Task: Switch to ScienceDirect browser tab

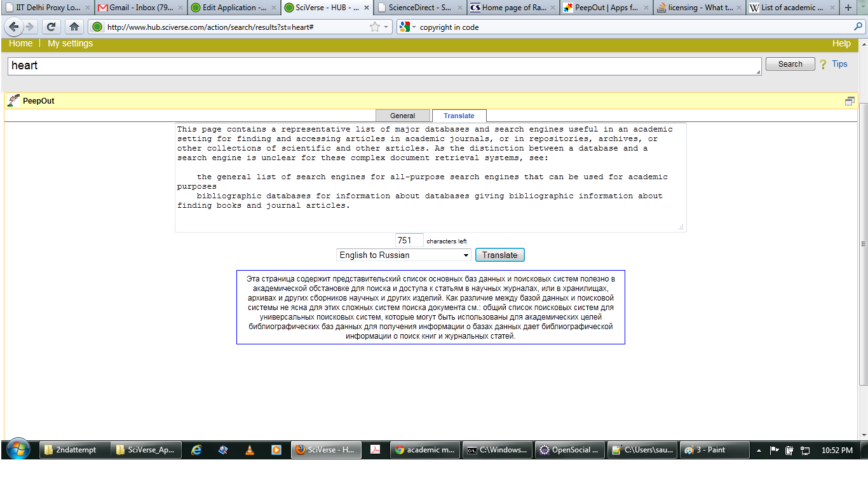Action: point(420,8)
